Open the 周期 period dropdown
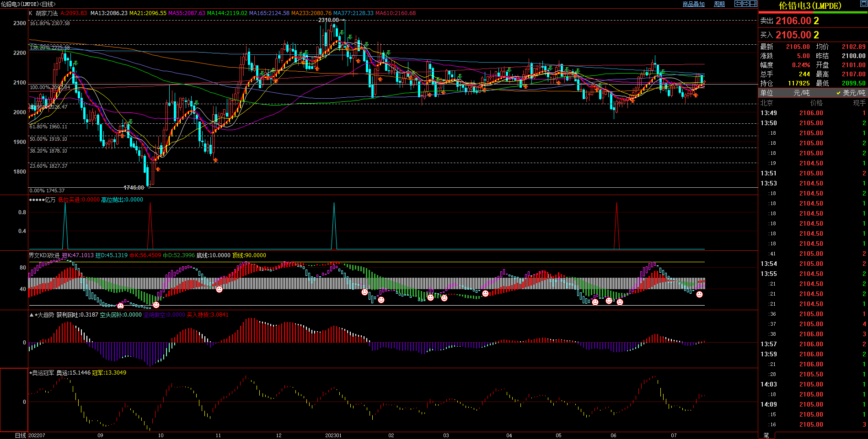This screenshot has height=439, width=868. tap(719, 4)
